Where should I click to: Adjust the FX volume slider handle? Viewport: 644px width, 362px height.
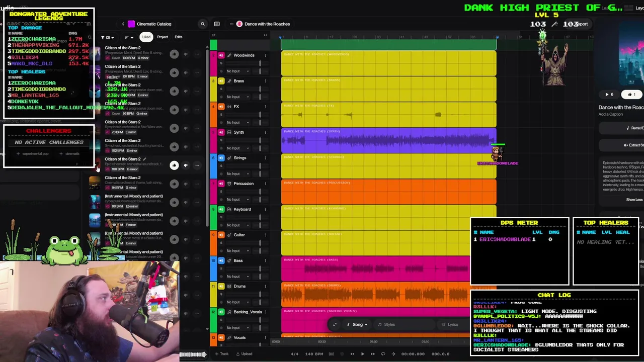[260, 115]
